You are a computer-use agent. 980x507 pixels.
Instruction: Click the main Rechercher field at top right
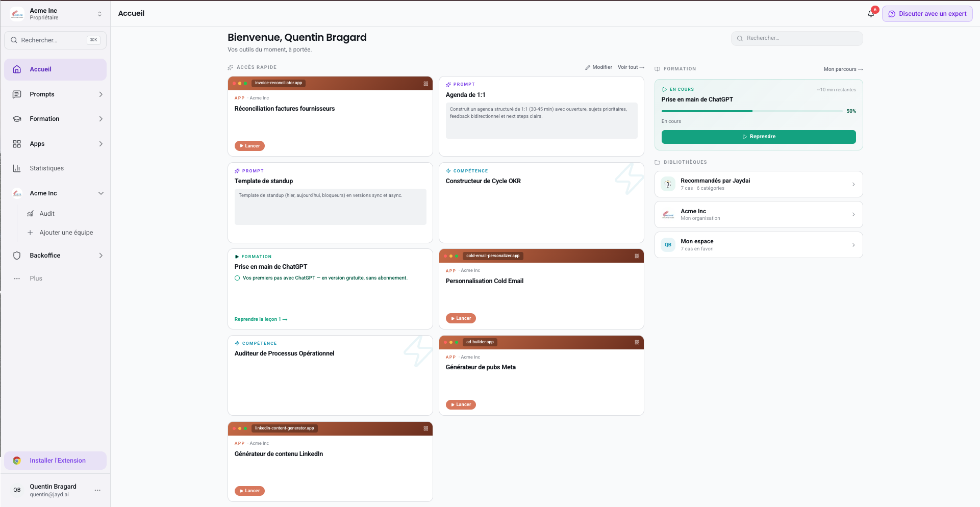click(797, 38)
